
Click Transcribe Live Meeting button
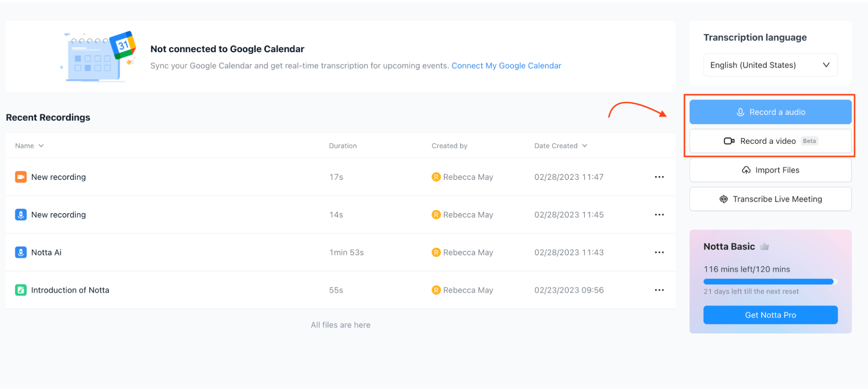[x=770, y=199]
